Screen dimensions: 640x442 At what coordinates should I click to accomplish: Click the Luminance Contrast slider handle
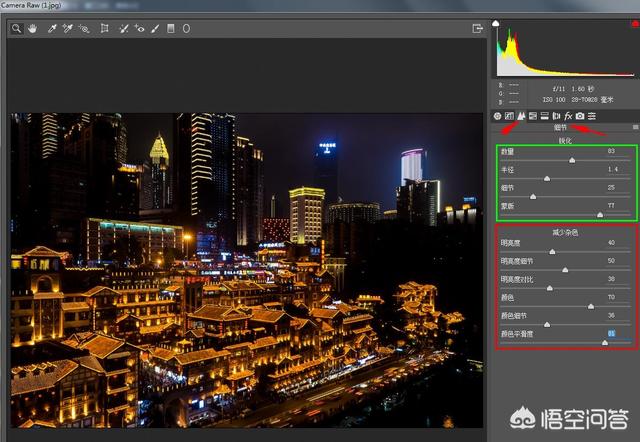pos(550,288)
